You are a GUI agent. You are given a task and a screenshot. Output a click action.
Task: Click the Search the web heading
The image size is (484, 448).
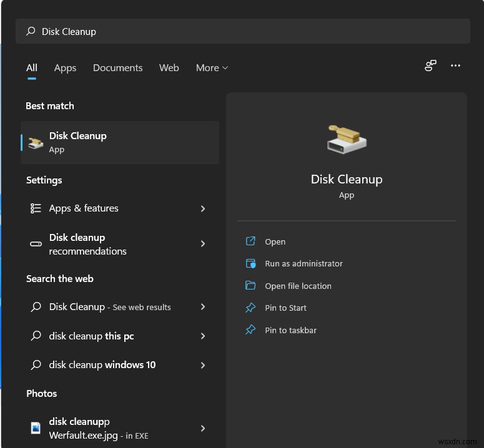(59, 279)
